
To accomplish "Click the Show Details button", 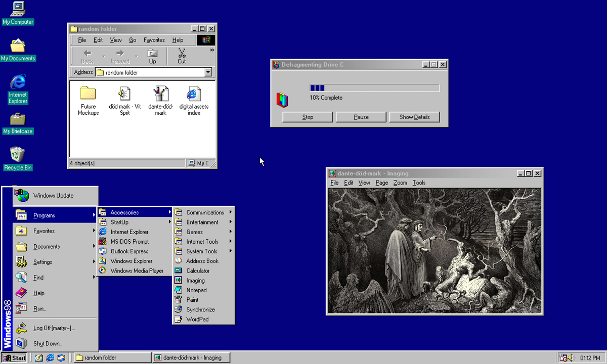I will [x=415, y=117].
